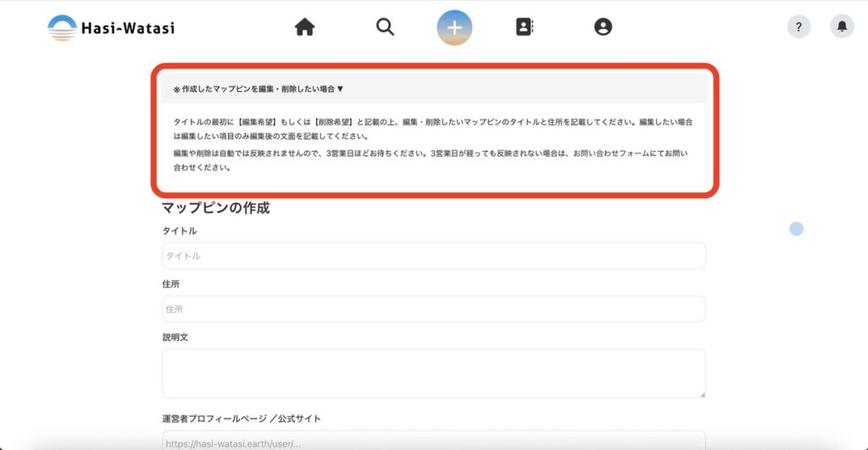The image size is (868, 450).
Task: Click the 説明文 field label
Action: (175, 337)
